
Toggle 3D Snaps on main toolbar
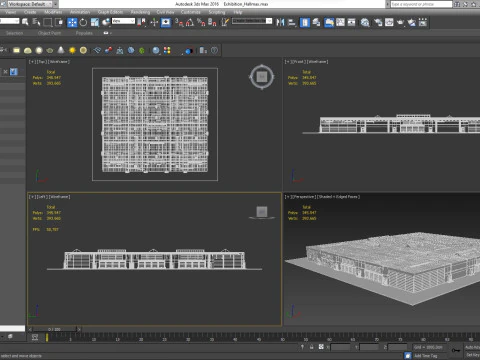(179, 22)
